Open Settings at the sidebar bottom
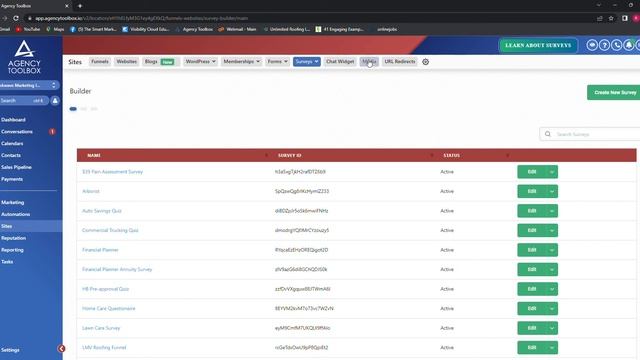This screenshot has height=360, width=640. (x=10, y=350)
